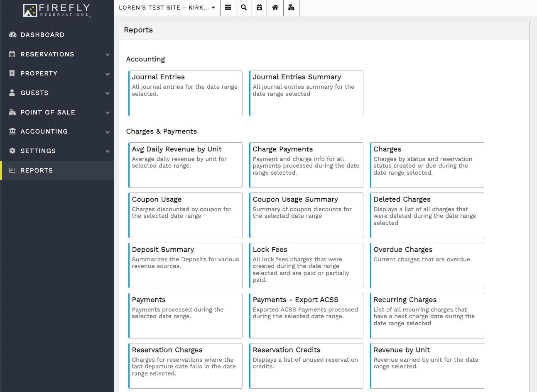
Task: Open the Coupon Usage report
Action: coord(185,215)
